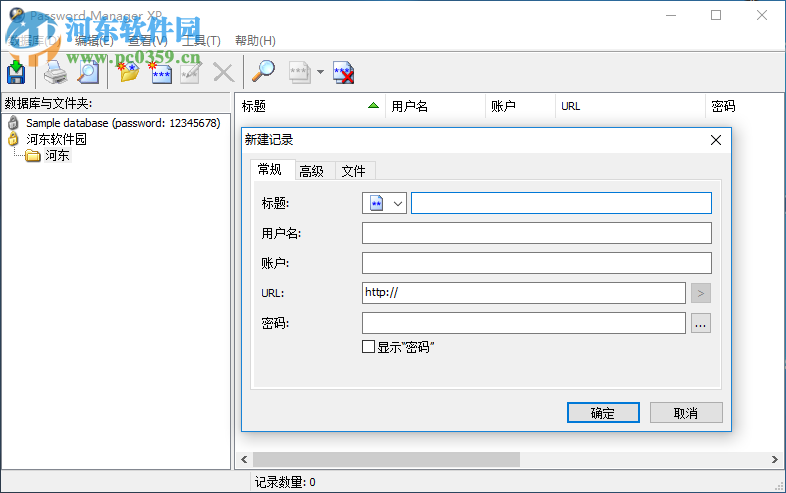Image resolution: width=786 pixels, height=493 pixels.
Task: Click the new folder toolbar icon
Action: [x=128, y=72]
